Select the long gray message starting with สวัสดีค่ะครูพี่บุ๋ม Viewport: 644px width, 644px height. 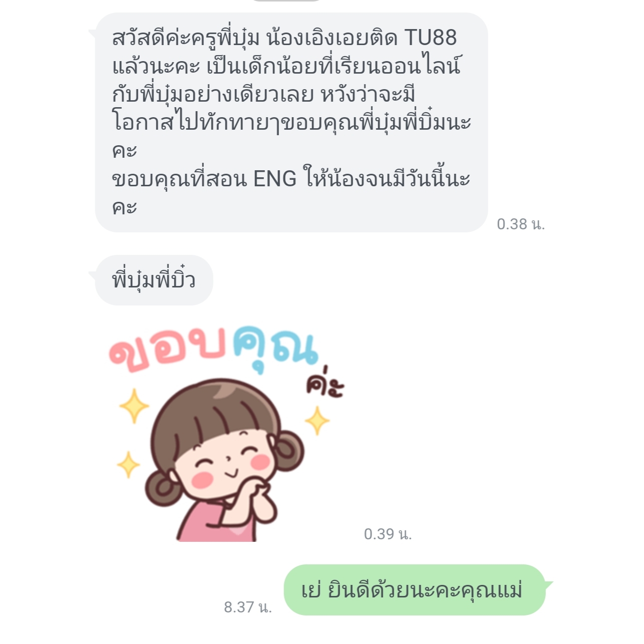(x=291, y=122)
